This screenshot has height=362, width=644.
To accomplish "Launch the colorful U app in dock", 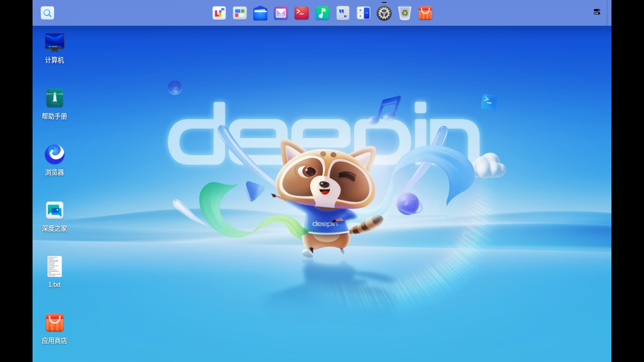I will [219, 13].
